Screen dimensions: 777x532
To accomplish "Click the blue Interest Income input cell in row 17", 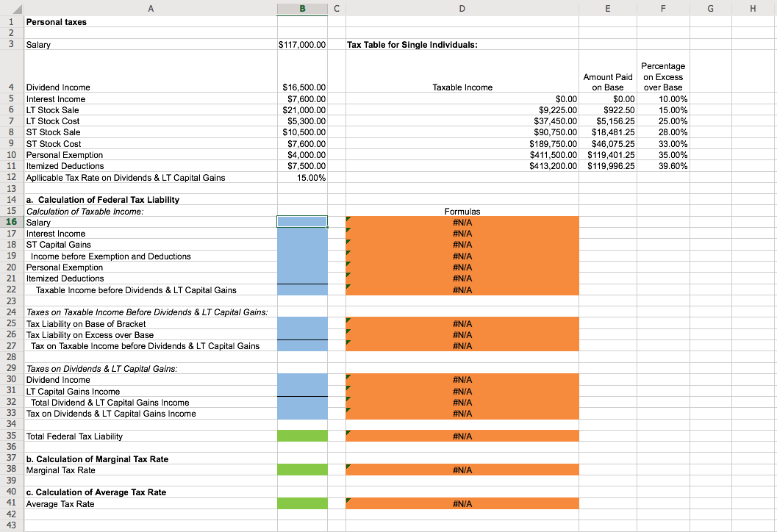I will tap(302, 234).
